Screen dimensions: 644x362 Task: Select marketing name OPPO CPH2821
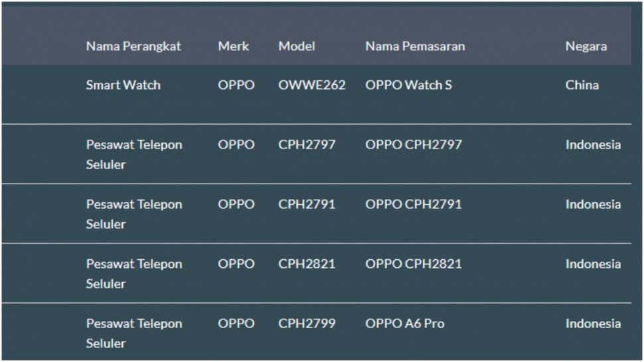point(413,264)
